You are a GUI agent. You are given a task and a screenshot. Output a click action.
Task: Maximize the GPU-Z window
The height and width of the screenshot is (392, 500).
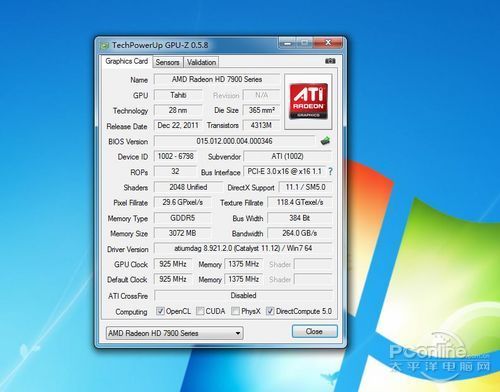point(304,43)
